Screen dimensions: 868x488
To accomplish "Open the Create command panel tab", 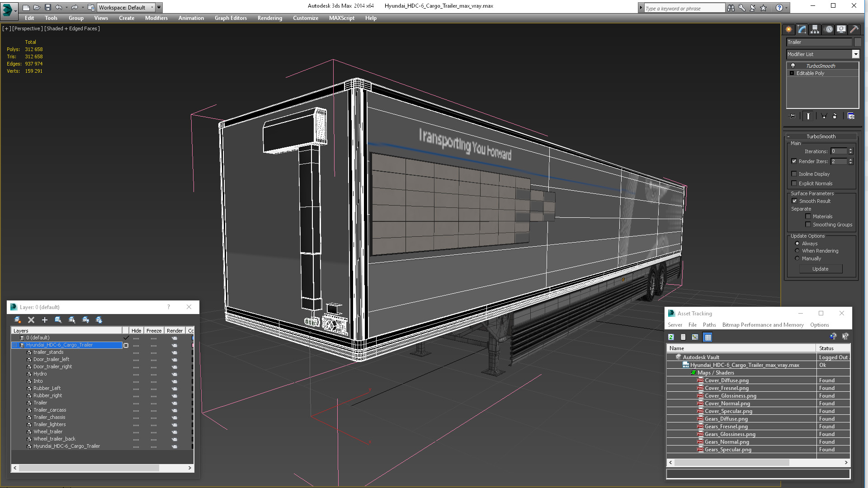I will click(789, 29).
